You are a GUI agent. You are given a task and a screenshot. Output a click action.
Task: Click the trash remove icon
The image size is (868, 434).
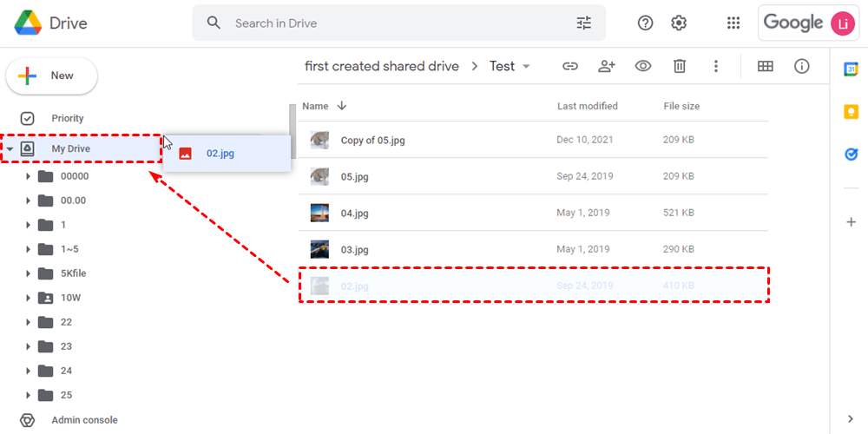(680, 66)
